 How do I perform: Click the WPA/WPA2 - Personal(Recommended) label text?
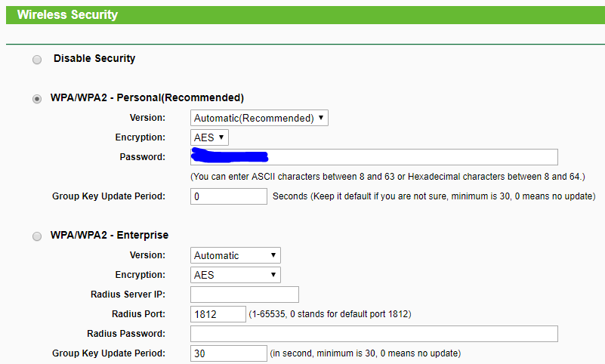pyautogui.click(x=147, y=98)
